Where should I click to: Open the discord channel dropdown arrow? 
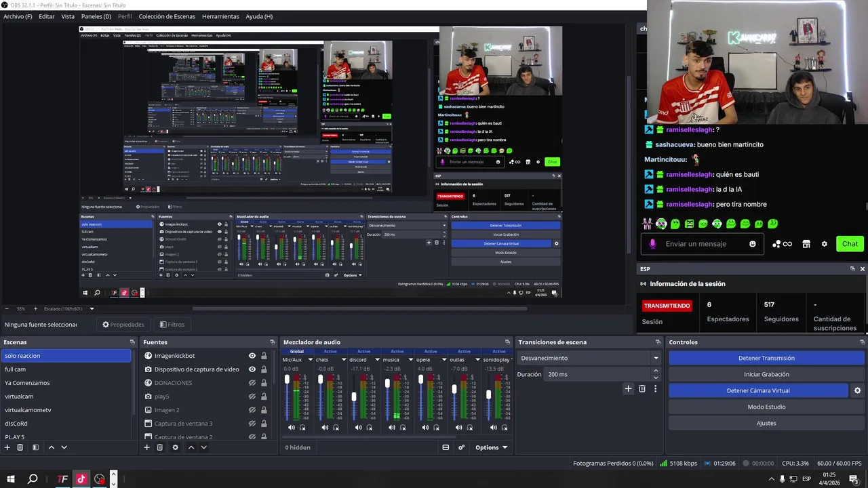[377, 360]
